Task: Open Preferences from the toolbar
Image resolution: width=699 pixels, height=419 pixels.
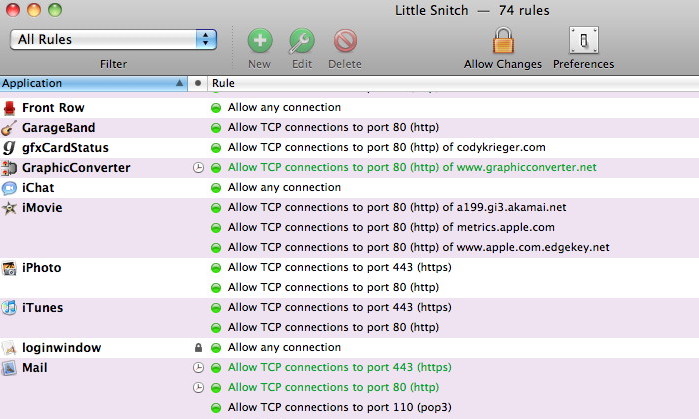Action: click(584, 40)
